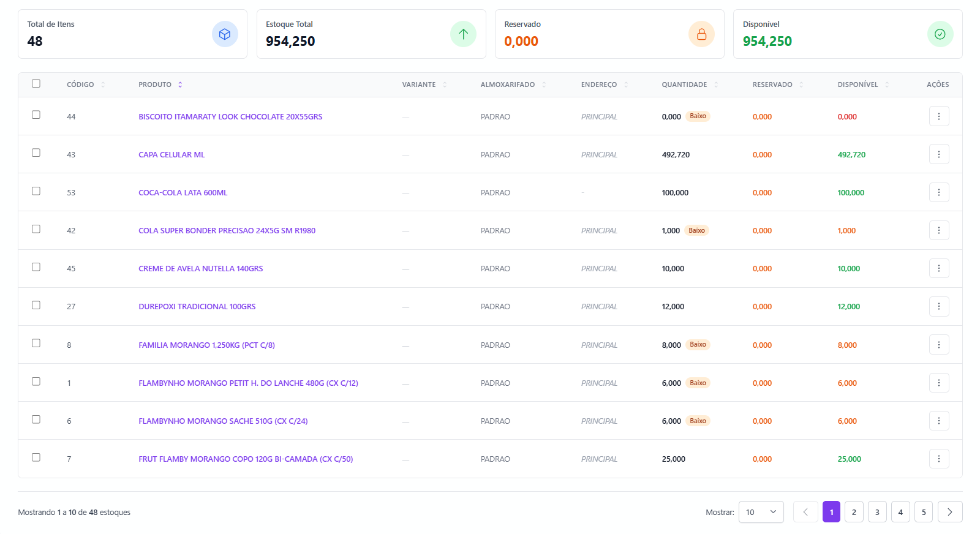Click the Disponível total 954,250 in summary card
This screenshot has width=980, height=534.
click(x=767, y=41)
